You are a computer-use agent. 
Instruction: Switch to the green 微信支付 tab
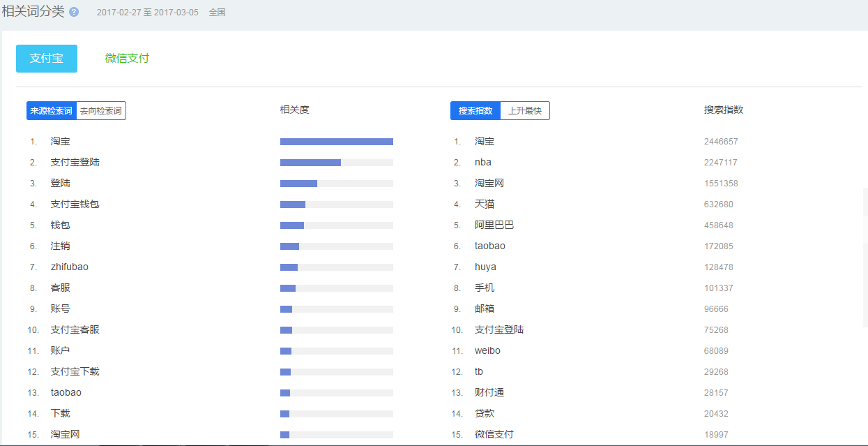127,59
